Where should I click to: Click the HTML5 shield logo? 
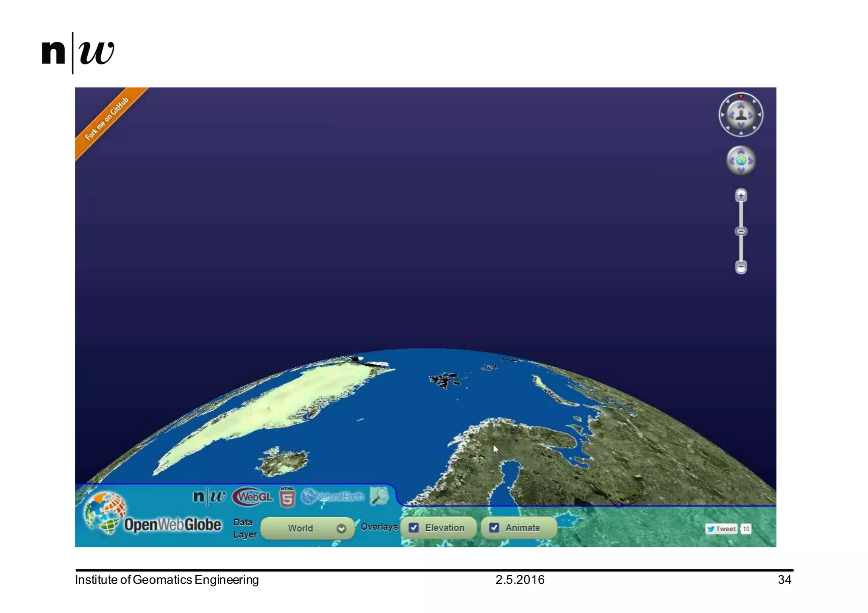[x=287, y=497]
